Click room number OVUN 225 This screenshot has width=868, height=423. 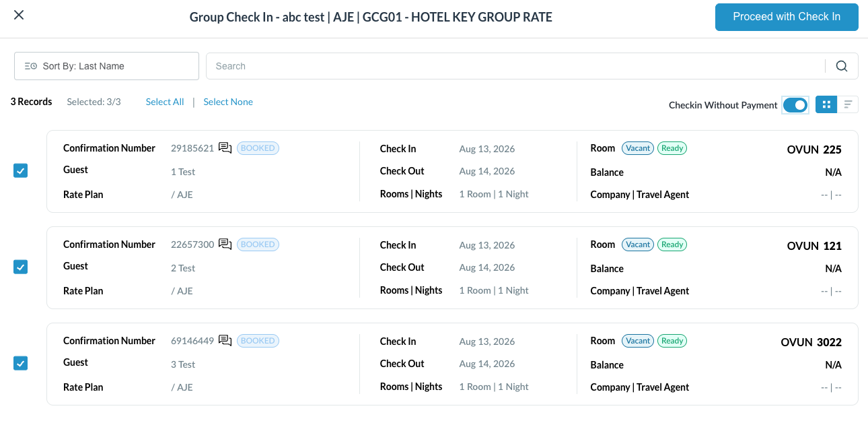[814, 150]
